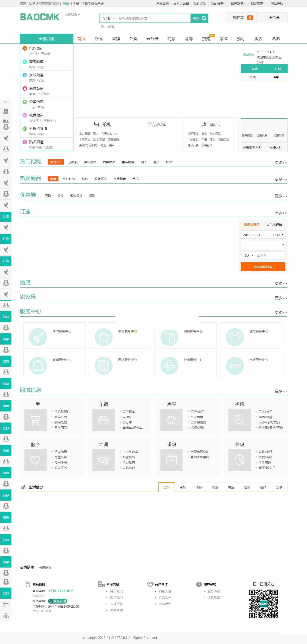This screenshot has width=307, height=644.
Task: Open the 电话服务中心 air conditioner icon
Action: point(235,365)
